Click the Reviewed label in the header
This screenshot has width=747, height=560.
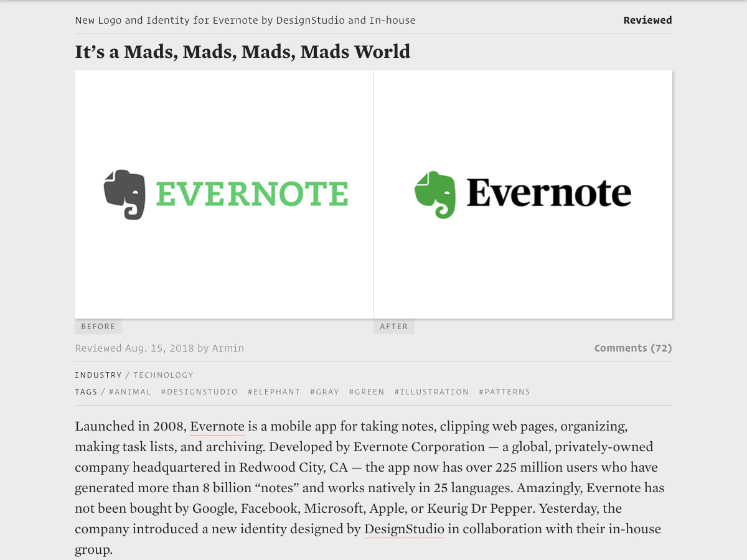point(647,20)
